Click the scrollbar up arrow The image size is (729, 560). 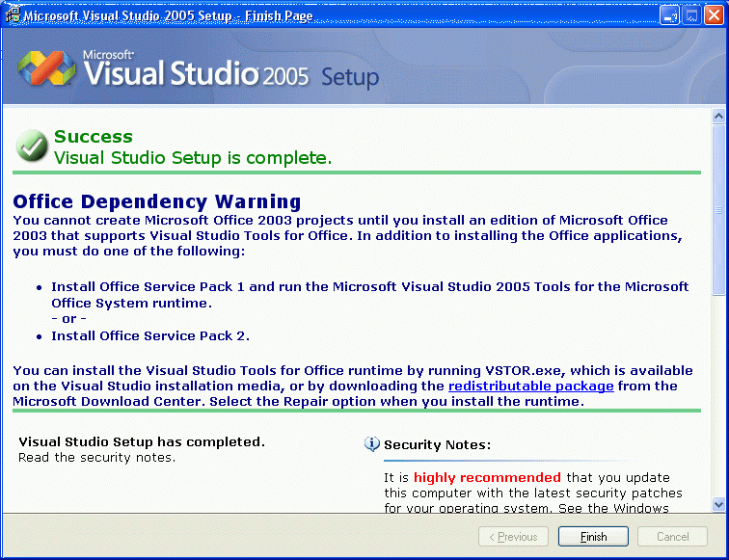718,117
